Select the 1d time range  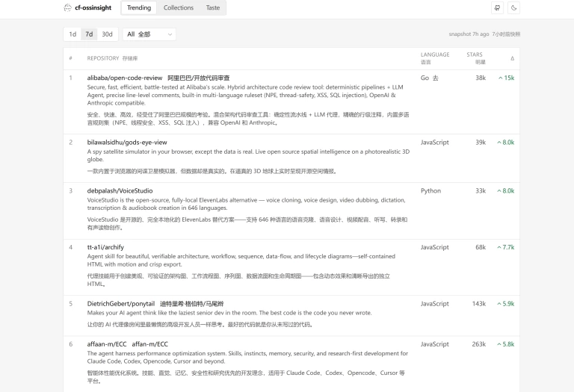(x=72, y=34)
